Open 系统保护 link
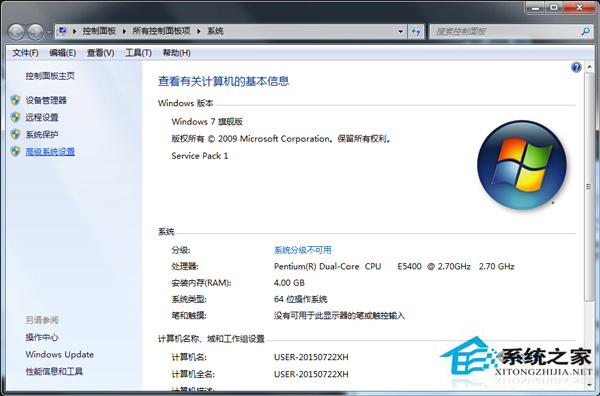 point(42,134)
